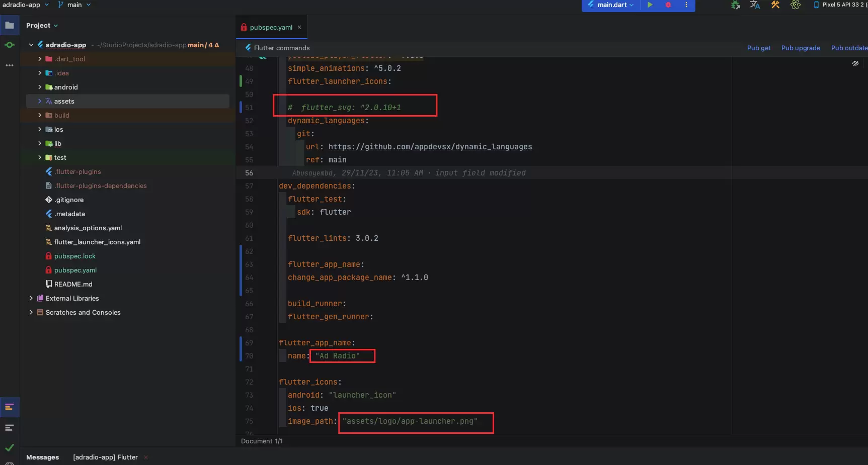
Task: Open more run actions menu
Action: (686, 5)
